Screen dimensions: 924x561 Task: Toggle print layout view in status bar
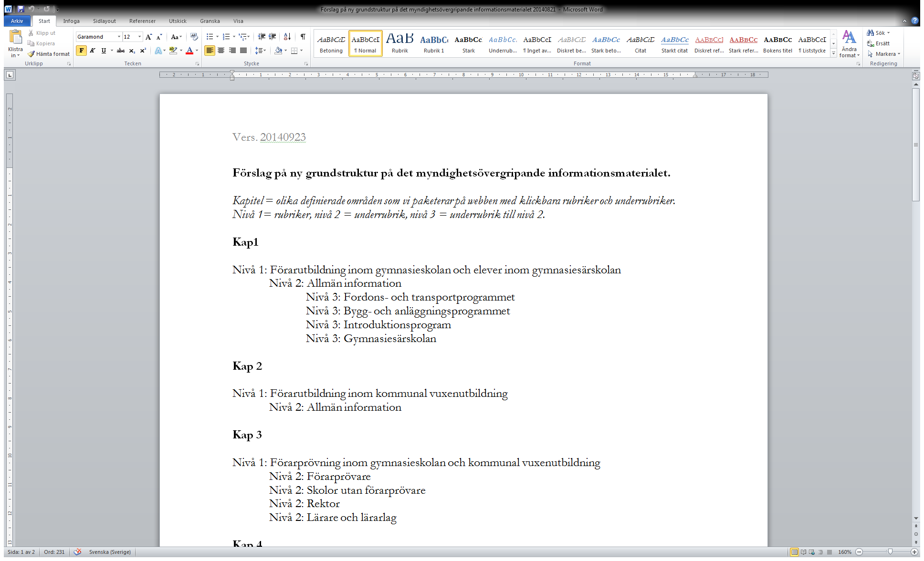pos(794,552)
